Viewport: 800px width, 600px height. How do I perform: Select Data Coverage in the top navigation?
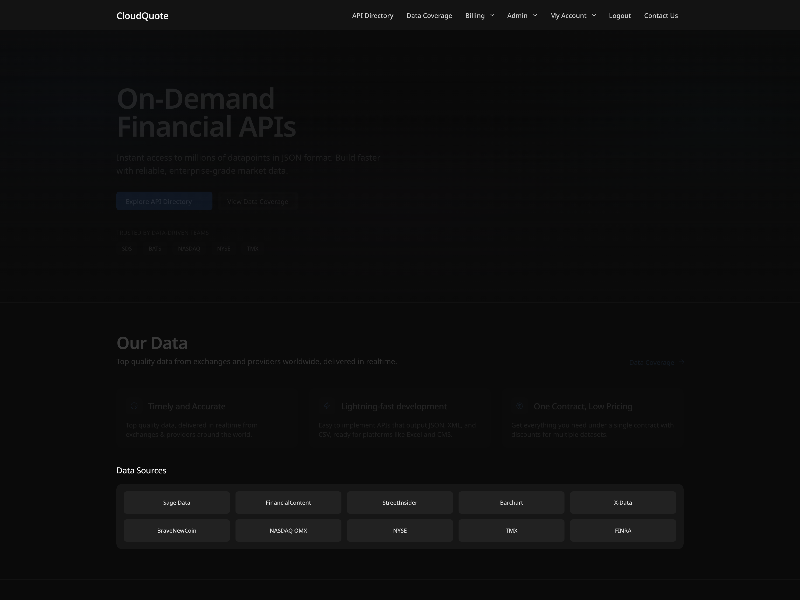(x=429, y=15)
